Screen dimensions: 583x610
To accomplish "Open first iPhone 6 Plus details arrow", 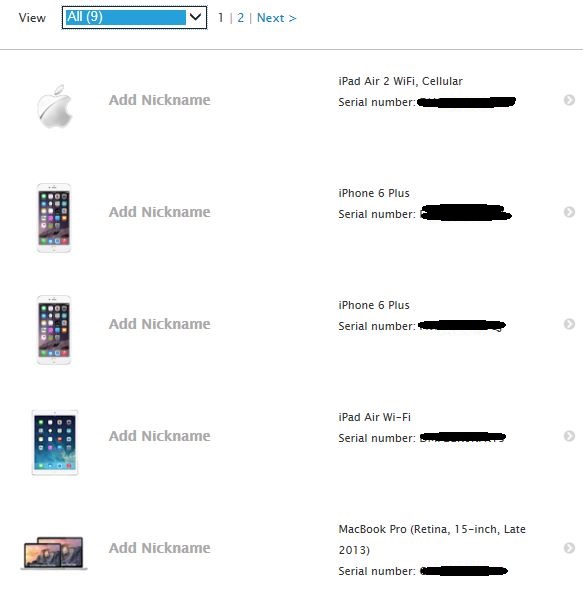I will (x=569, y=212).
